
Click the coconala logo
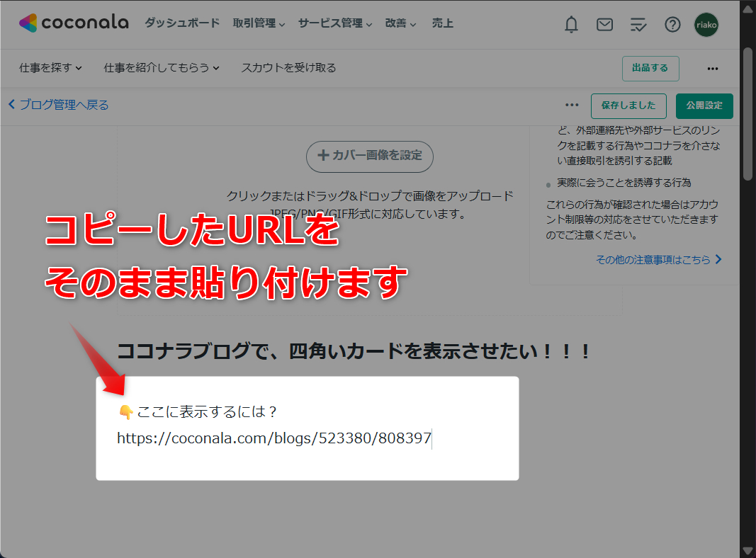pos(74,23)
